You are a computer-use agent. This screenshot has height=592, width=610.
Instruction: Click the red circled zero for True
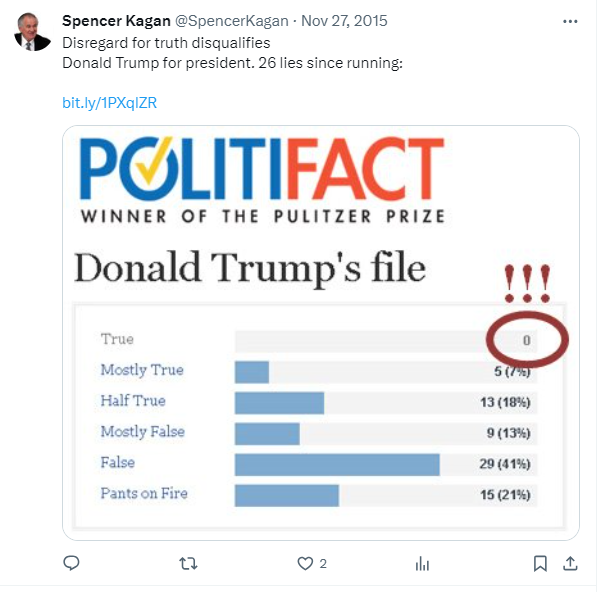pyautogui.click(x=526, y=340)
